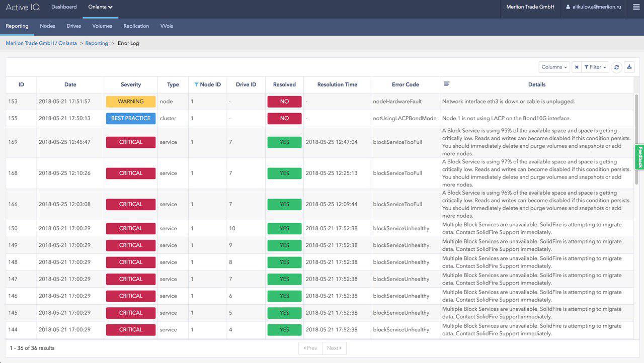Go to the Prev results page
Viewport: 644px width, 363px height.
(x=310, y=348)
